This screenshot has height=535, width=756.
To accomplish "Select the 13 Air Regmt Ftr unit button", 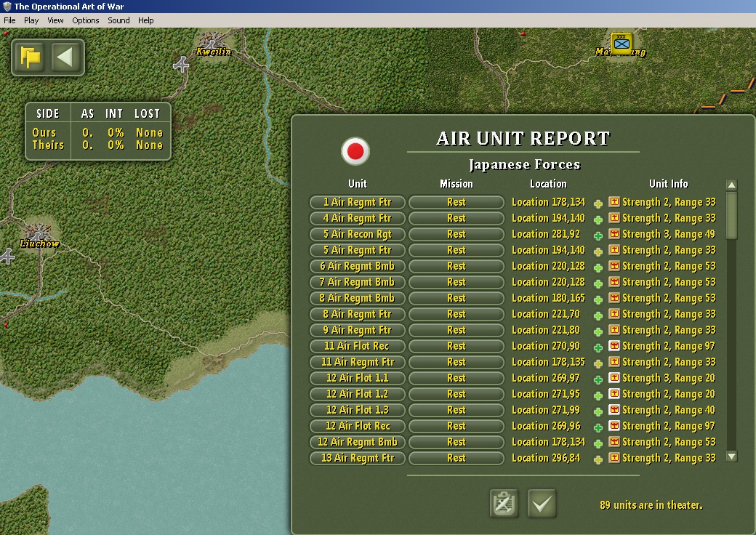I will pos(357,458).
